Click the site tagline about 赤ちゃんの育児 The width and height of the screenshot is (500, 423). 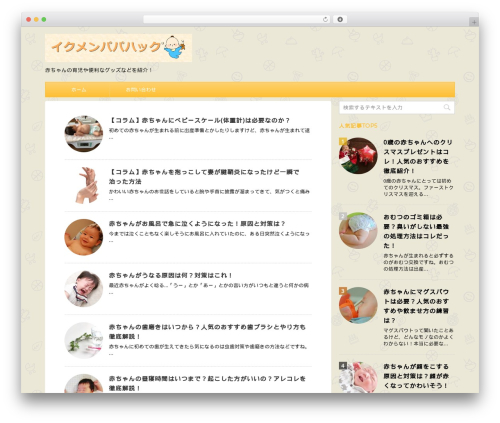pyautogui.click(x=99, y=70)
